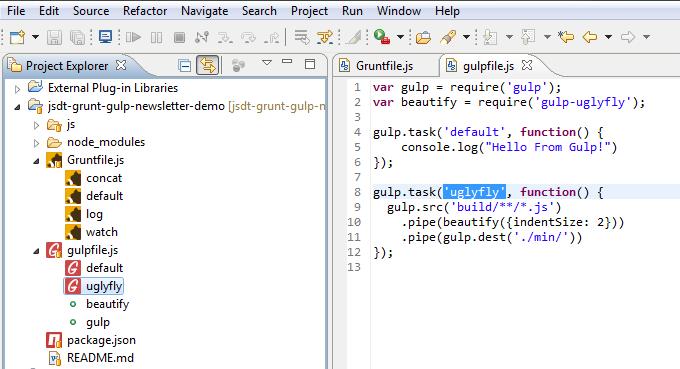
Task: Open the External Tools dropdown arrow
Action: pos(400,37)
